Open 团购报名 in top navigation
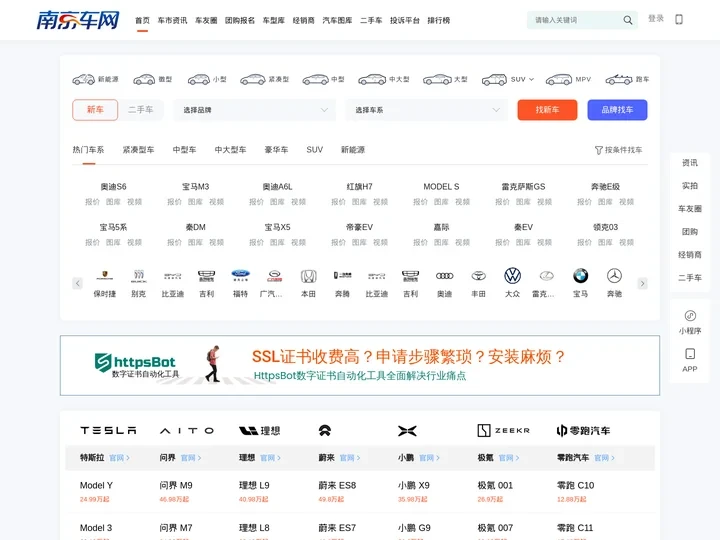720x540 pixels. click(x=240, y=20)
